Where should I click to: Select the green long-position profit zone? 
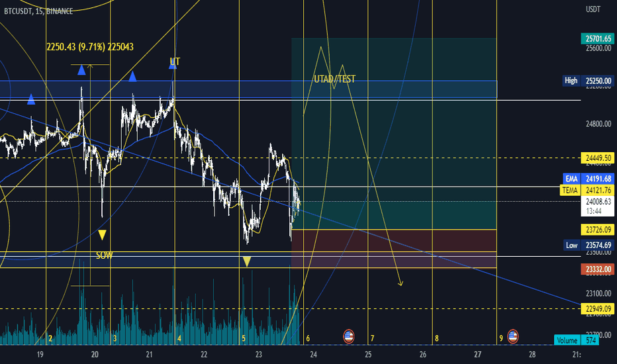[x=394, y=134]
